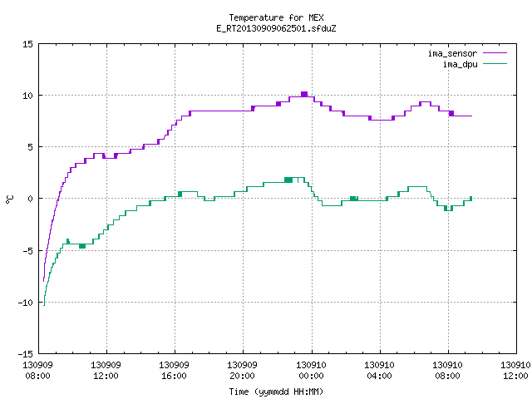
Task: Click the ima_dpu legend label
Action: tap(460, 64)
